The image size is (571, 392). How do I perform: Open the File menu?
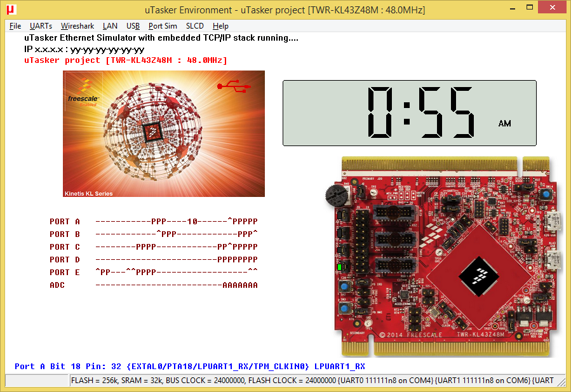pos(15,26)
